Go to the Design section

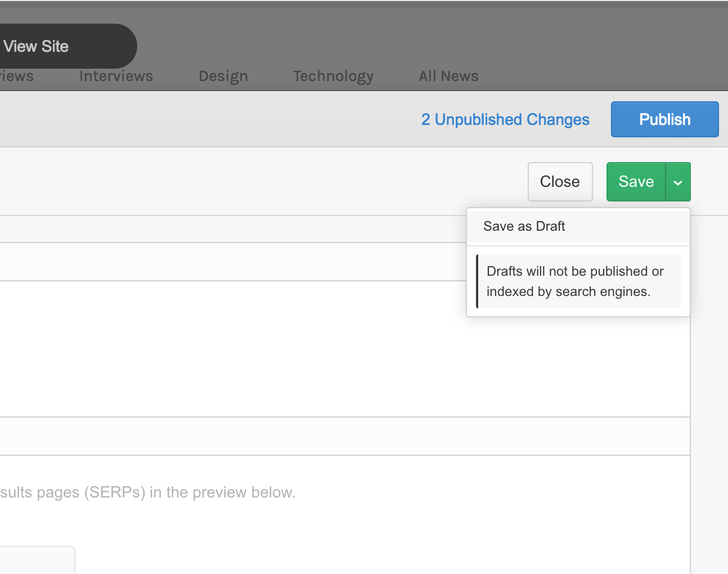coord(223,76)
